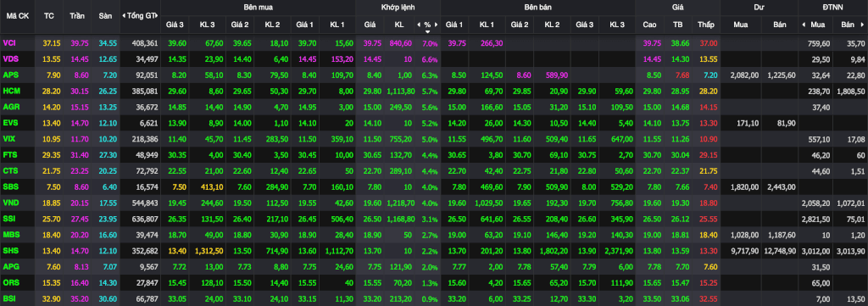The image size is (868, 306).
Task: Click right arrow after % column header
Action: (x=437, y=25)
